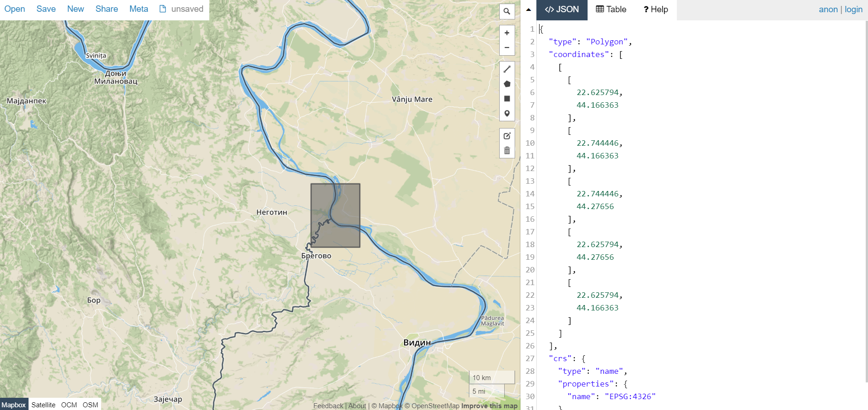
Task: Switch to the Table tab
Action: [611, 10]
